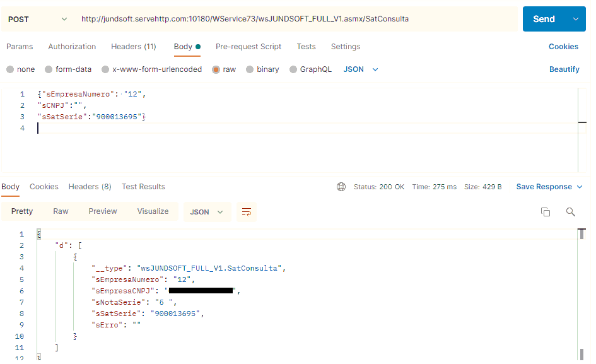
Task: Pick x-www-form-urlencoded radio option
Action: click(107, 69)
